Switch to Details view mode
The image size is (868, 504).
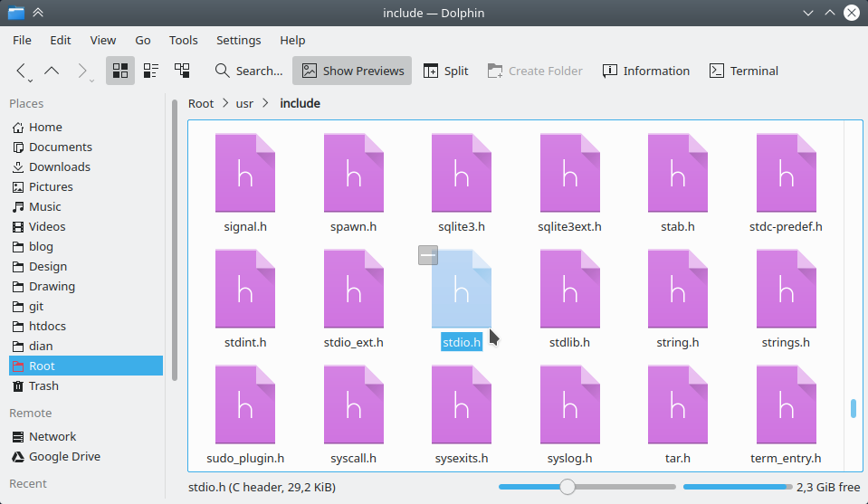[182, 71]
